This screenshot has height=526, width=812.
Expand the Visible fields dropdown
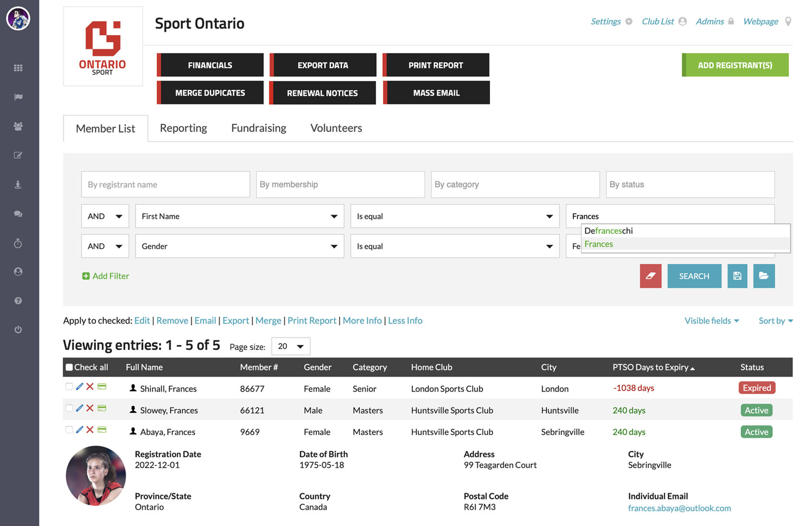pos(711,320)
